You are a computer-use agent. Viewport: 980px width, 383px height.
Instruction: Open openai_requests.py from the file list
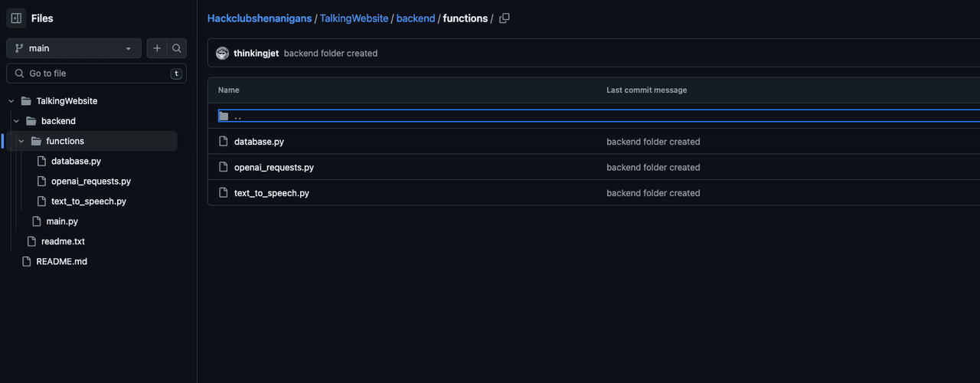pos(274,167)
